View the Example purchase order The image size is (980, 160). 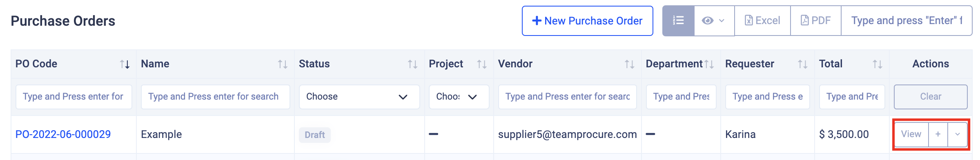(x=911, y=134)
